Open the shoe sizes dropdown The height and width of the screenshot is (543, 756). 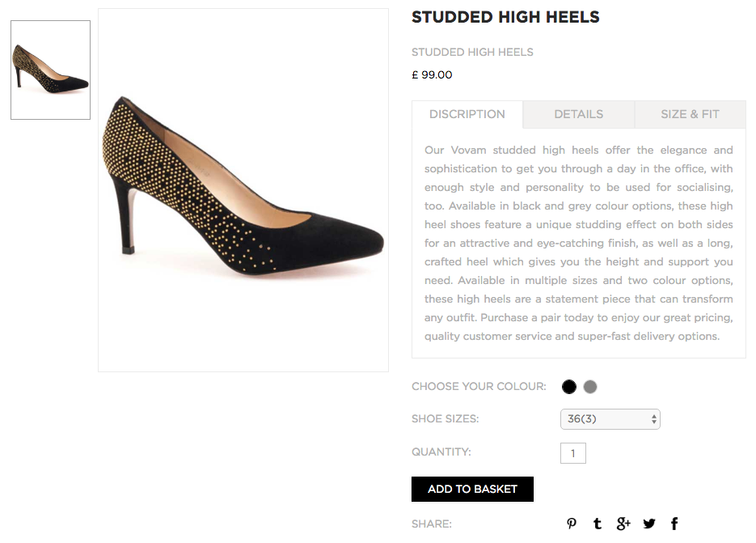pyautogui.click(x=610, y=419)
